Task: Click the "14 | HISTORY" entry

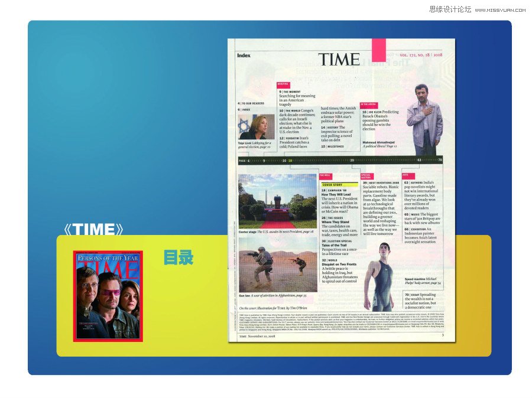Action: pos(330,128)
